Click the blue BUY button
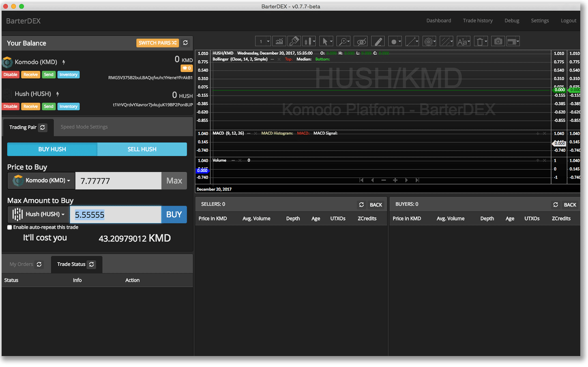This screenshot has height=367, width=588. pyautogui.click(x=174, y=214)
